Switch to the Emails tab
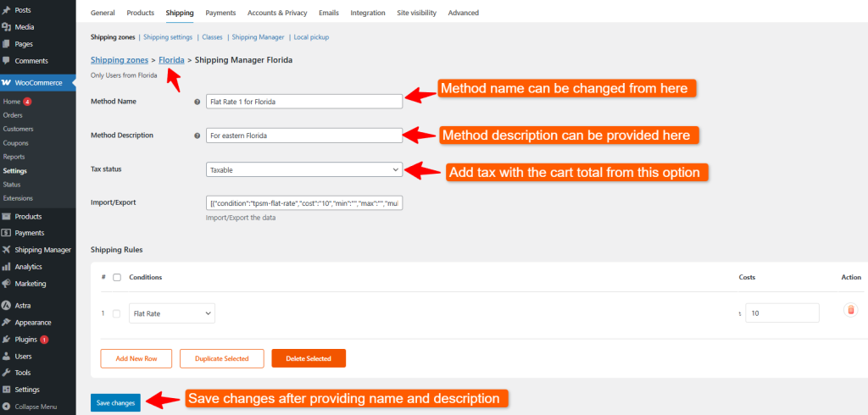 [x=331, y=13]
